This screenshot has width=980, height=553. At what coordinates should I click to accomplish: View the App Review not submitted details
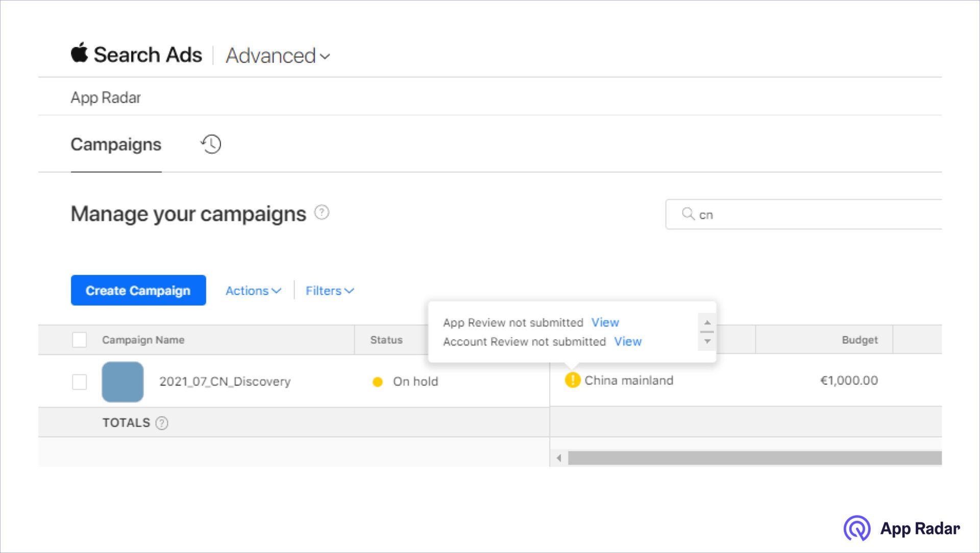(x=605, y=322)
